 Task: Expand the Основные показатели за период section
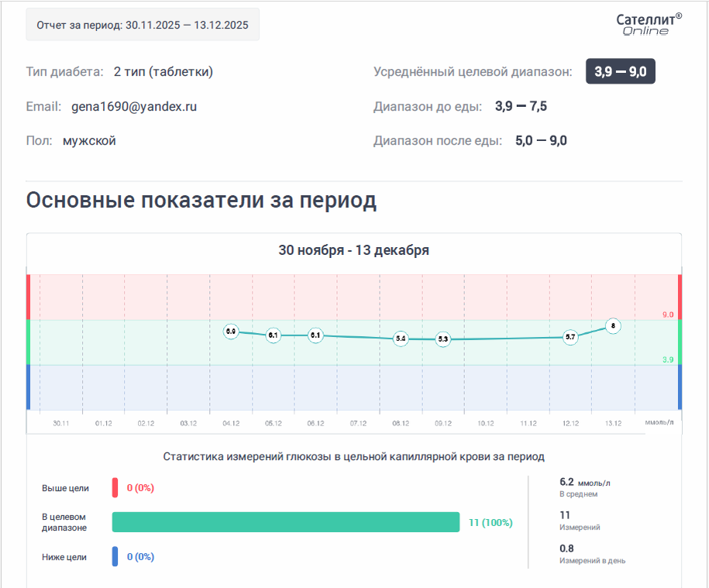pos(201,200)
